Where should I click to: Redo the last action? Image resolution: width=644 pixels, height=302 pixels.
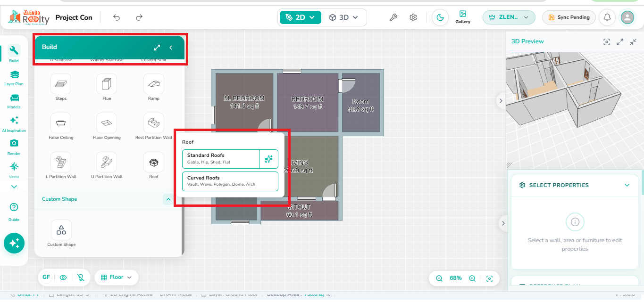pyautogui.click(x=139, y=17)
